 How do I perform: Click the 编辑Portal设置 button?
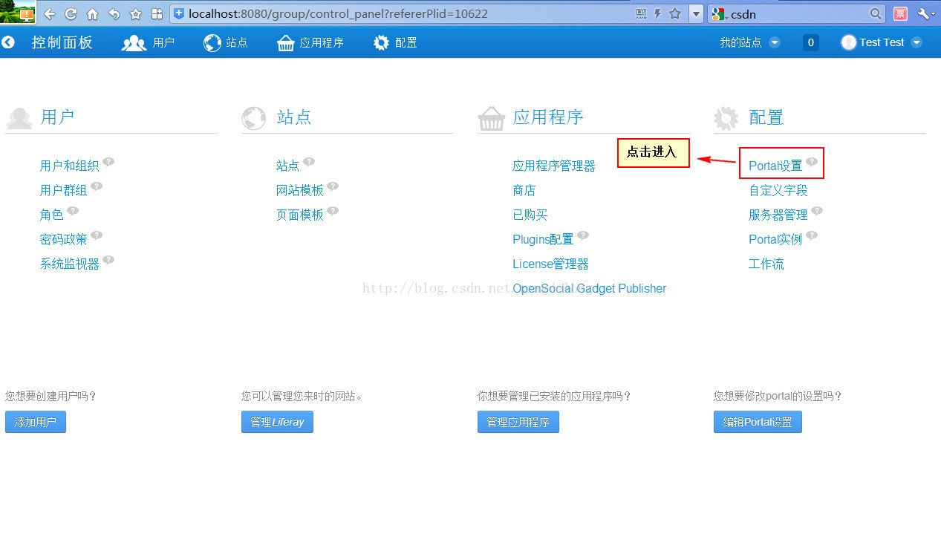[758, 422]
